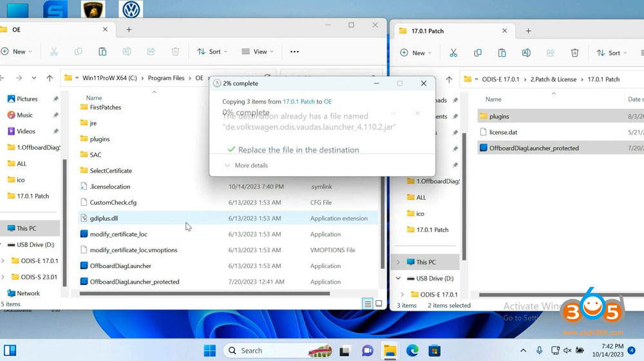Click Share icon in 17.0.1 Patch window

coord(551,53)
